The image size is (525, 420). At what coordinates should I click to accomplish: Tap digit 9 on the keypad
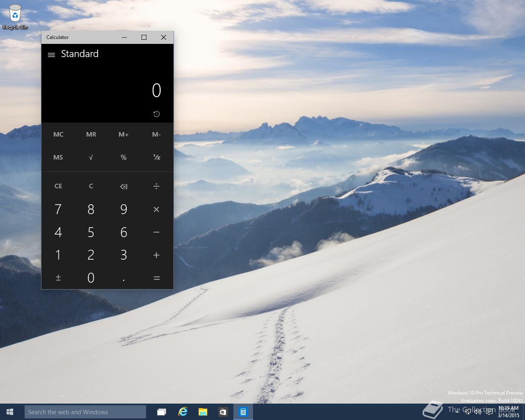coord(123,209)
